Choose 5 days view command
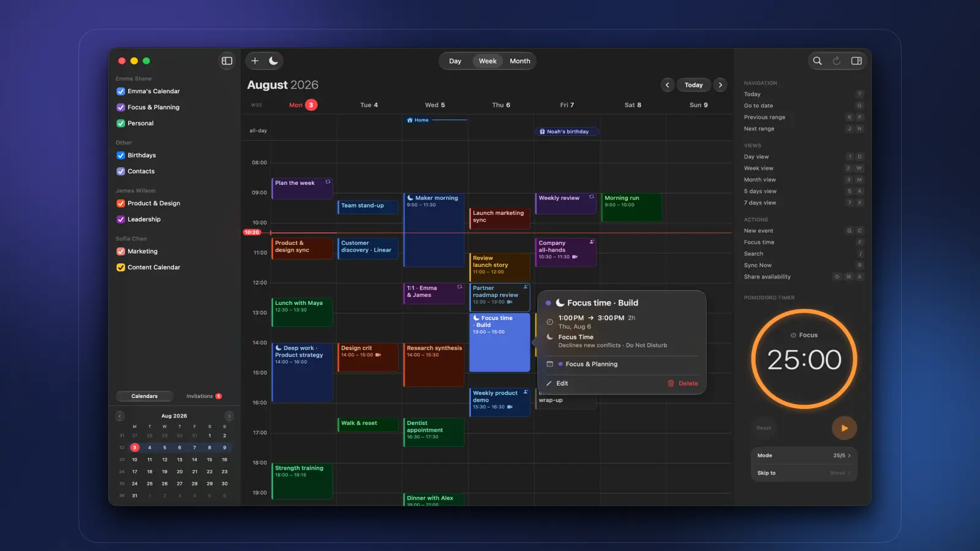Screen dimensions: 980x551 tap(804, 192)
